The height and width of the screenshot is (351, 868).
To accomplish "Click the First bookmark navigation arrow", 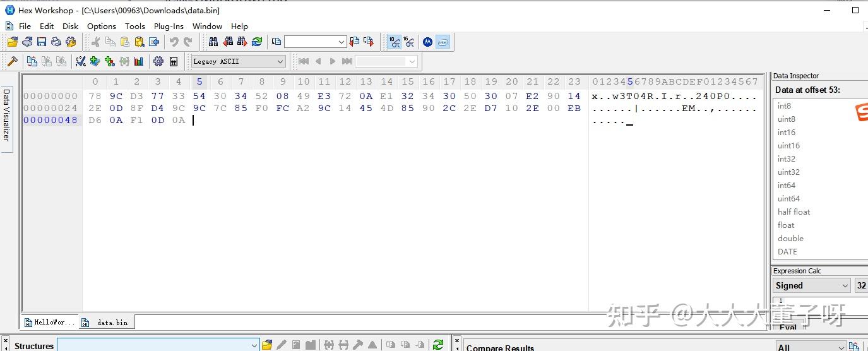I will pos(304,61).
